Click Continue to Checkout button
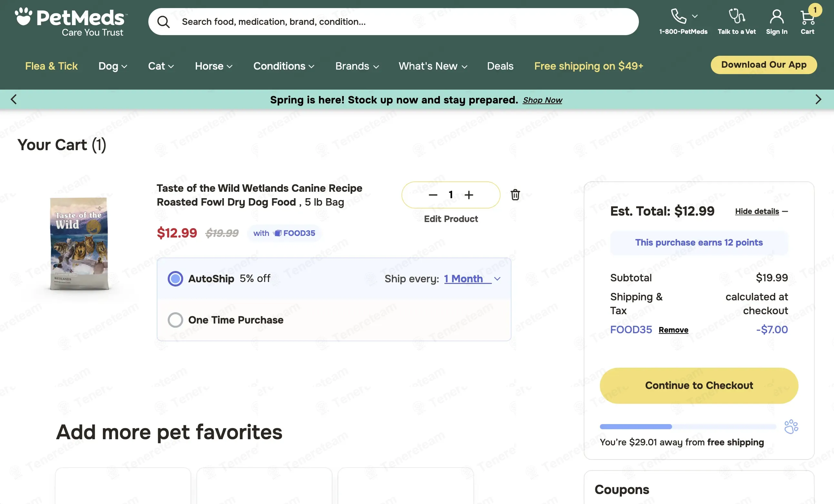Screen dimensions: 834x504 pyautogui.click(x=699, y=385)
